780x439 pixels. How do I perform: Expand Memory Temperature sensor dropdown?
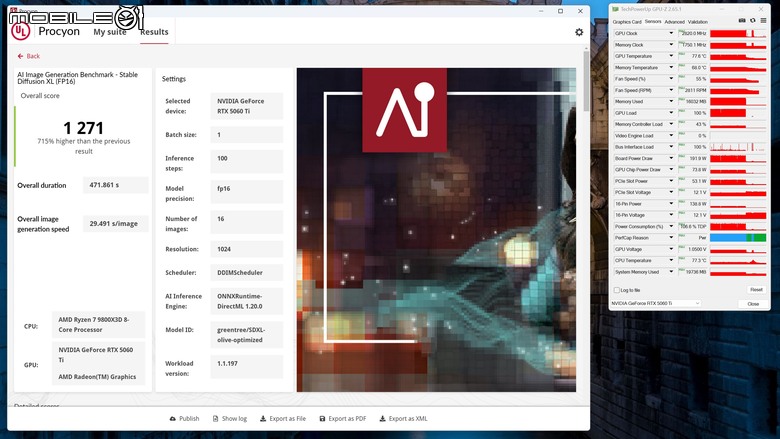tap(671, 68)
